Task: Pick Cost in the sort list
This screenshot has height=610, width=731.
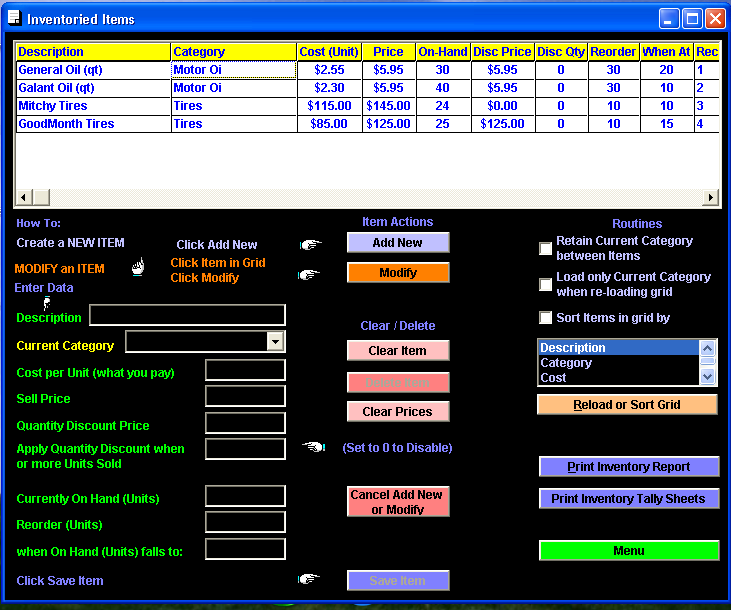Action: 619,377
